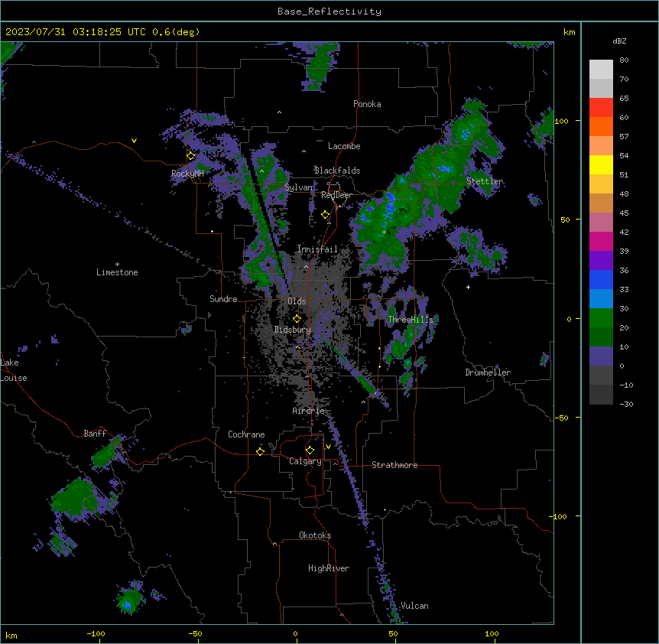The height and width of the screenshot is (644, 659).
Task: Click the 0 km tick on bottom axis
Action: pyautogui.click(x=295, y=633)
